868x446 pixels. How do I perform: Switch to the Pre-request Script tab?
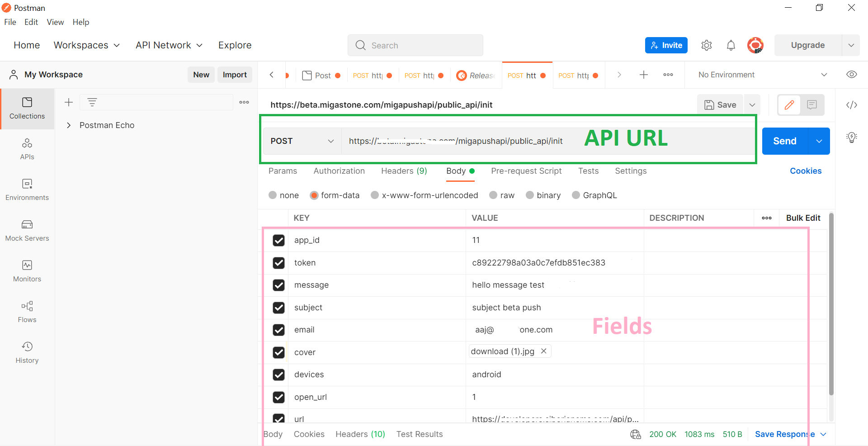pos(526,171)
